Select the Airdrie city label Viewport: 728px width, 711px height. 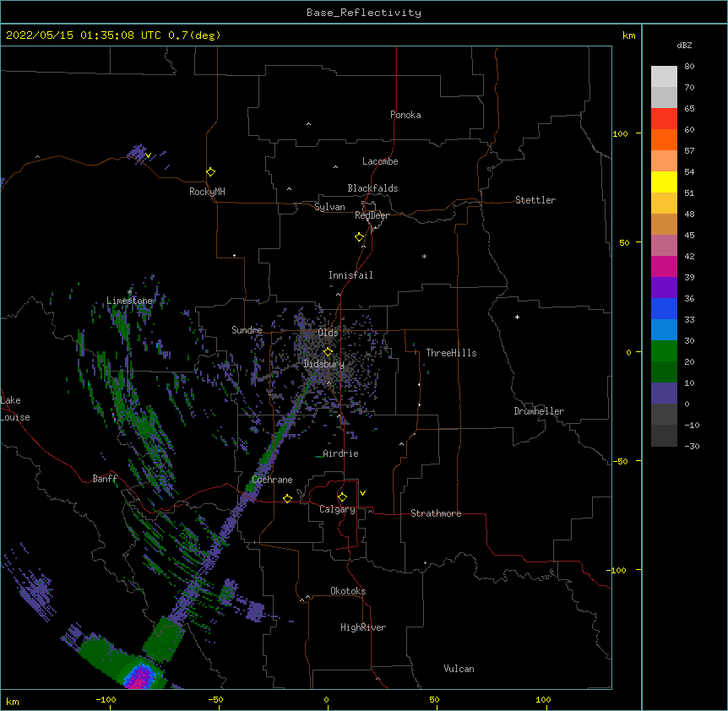(x=340, y=453)
